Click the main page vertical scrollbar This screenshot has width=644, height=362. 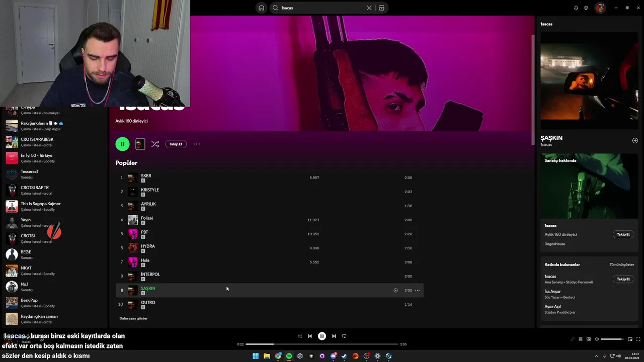[533, 90]
